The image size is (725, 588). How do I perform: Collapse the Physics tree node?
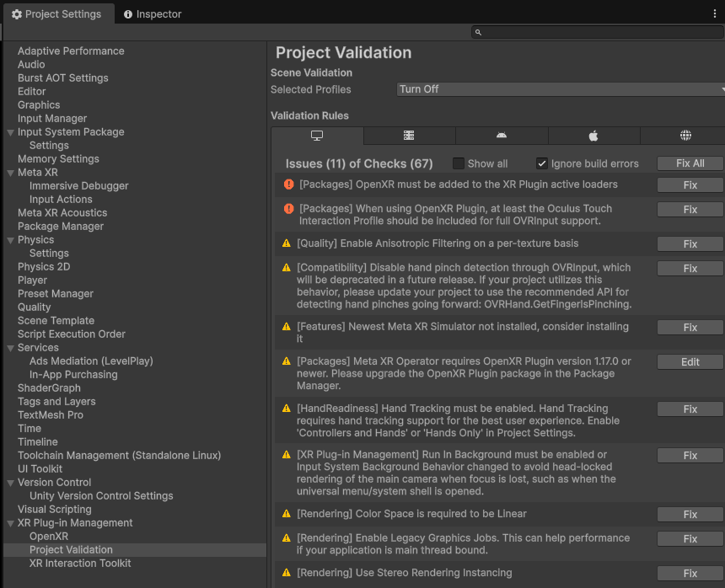point(10,240)
